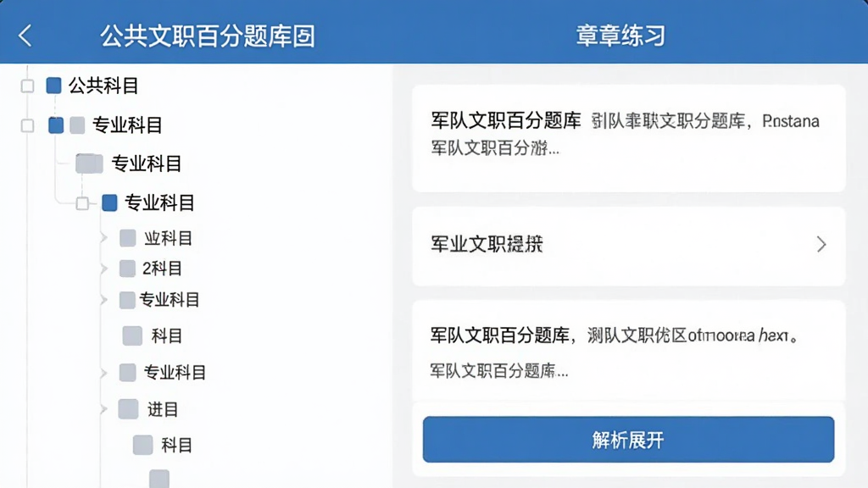Screen dimensions: 868x488
Task: Open 军业文职 row via the right chevron
Action: click(x=821, y=244)
